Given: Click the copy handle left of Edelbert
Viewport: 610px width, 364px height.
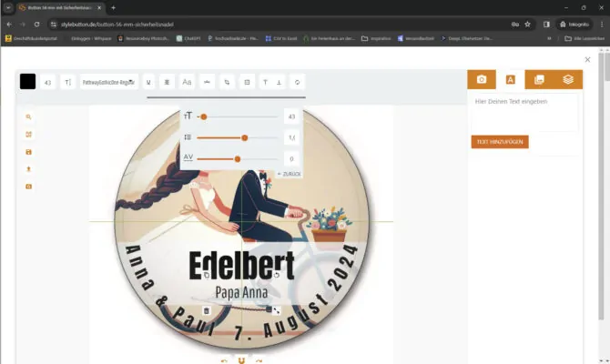Looking at the screenshot, I should tap(207, 275).
